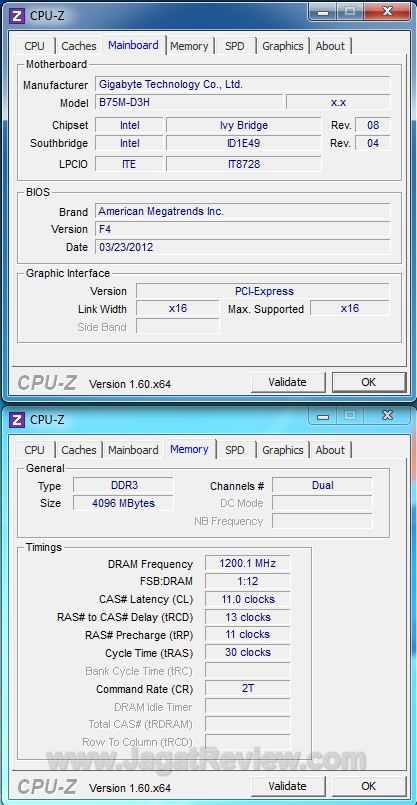Click OK in the Memory window
Viewport: 417px width, 805px height.
(x=369, y=786)
